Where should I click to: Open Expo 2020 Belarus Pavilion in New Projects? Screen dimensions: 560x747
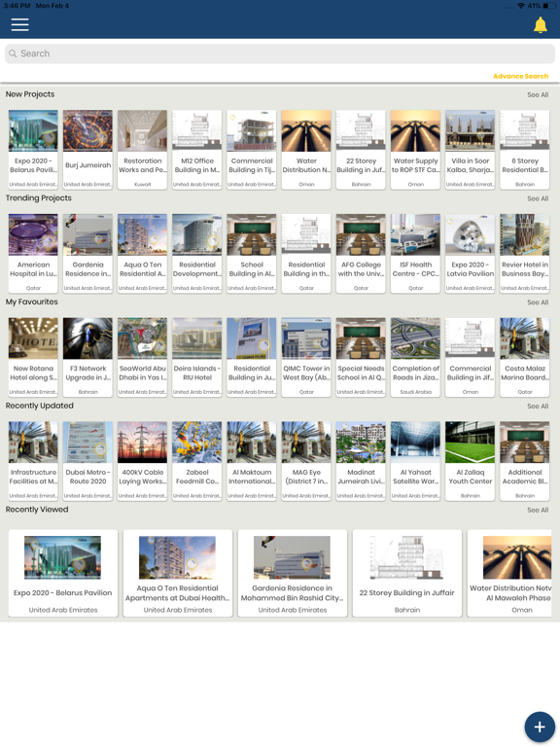[33, 150]
